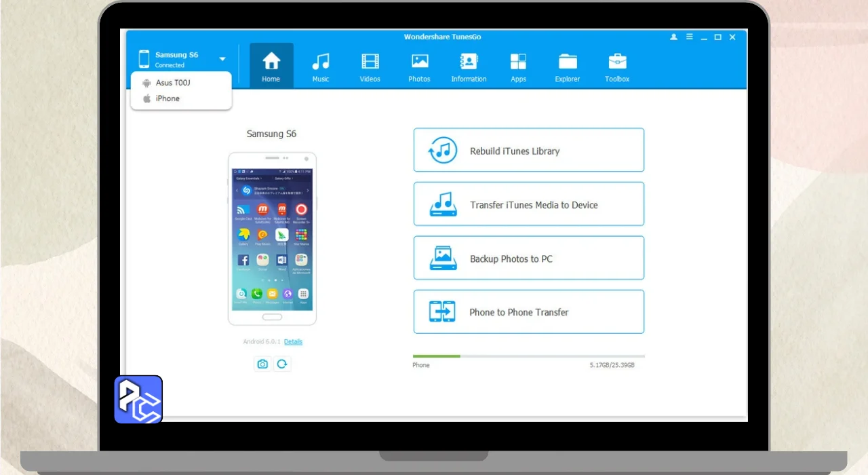This screenshot has width=868, height=475.
Task: Click Transfer iTunes Media to Device
Action: coord(529,204)
